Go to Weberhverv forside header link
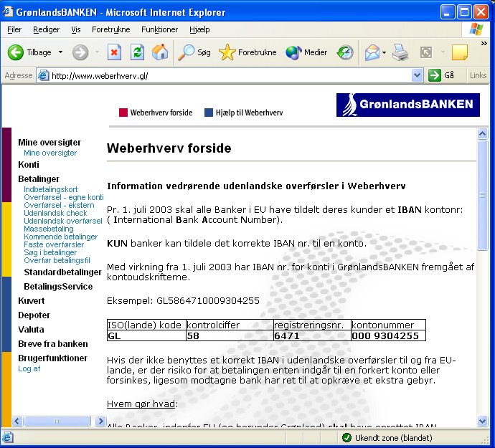 point(156,113)
